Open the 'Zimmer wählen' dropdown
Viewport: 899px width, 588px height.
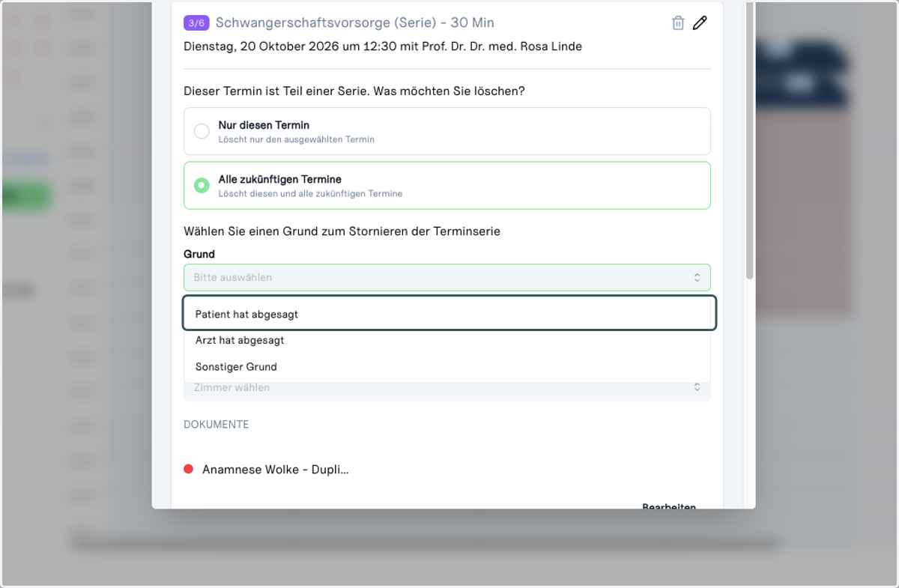click(x=447, y=388)
